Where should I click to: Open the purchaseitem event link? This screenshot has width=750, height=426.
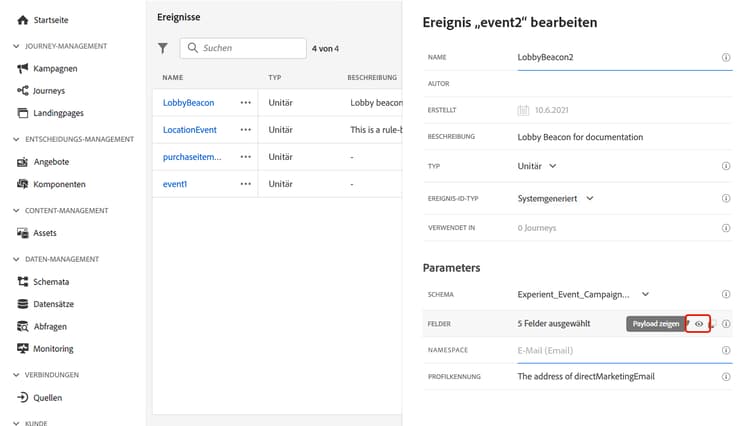(192, 157)
